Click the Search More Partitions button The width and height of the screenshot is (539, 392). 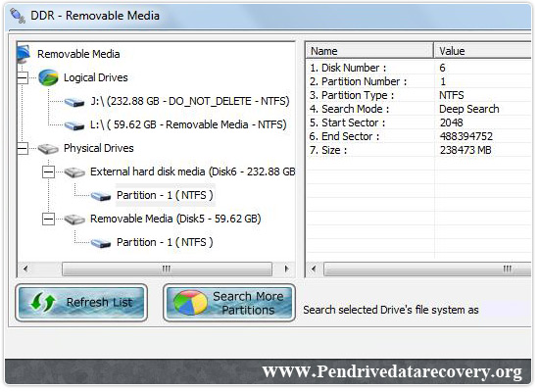pos(229,303)
